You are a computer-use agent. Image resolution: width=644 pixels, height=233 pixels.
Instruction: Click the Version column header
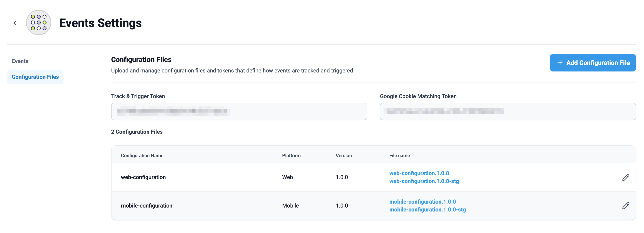coord(343,155)
